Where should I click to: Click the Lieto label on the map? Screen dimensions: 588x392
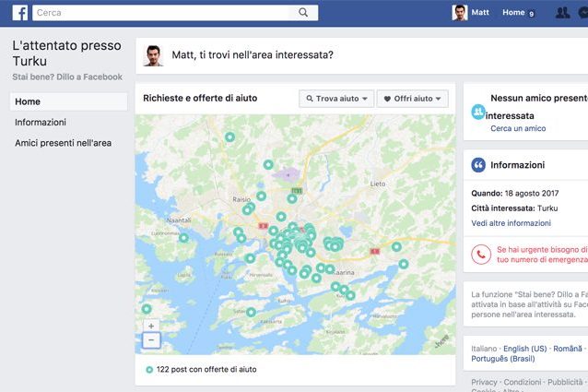pyautogui.click(x=378, y=184)
